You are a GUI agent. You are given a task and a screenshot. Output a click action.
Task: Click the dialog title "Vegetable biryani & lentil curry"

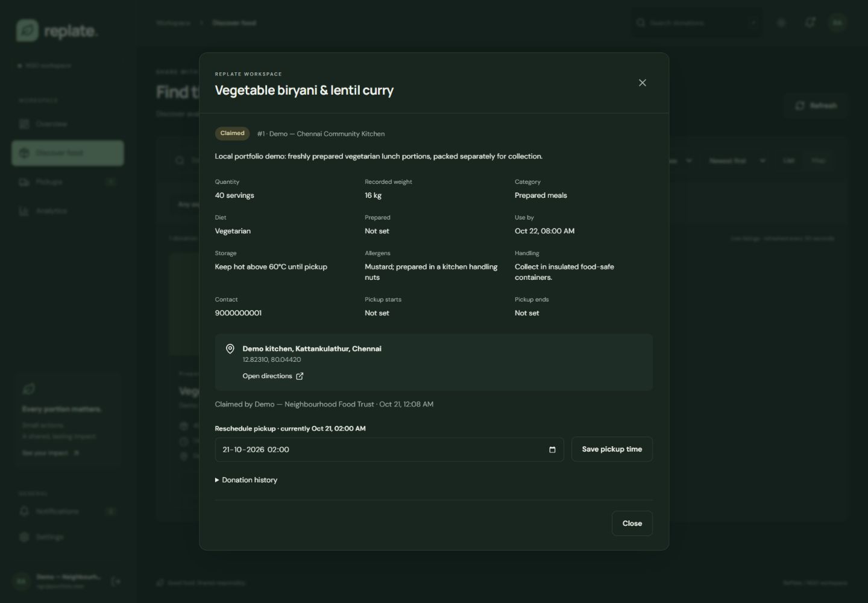click(304, 90)
